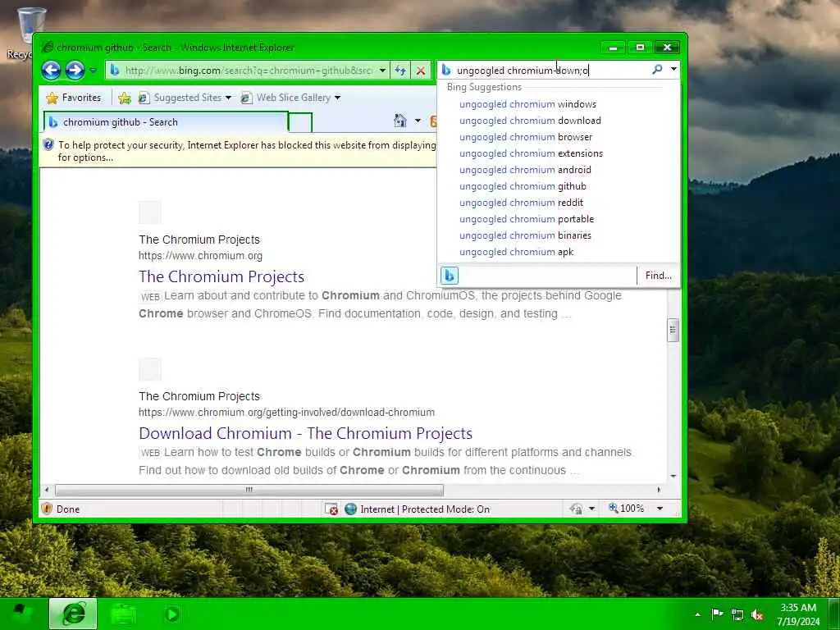The image size is (840, 630).
Task: Open the search provider dropdown arrow
Action: [x=673, y=70]
